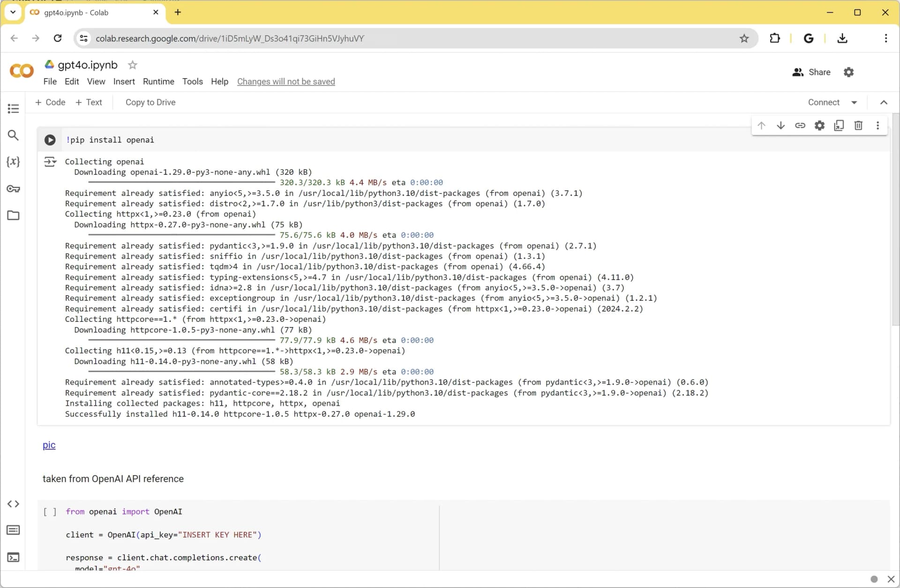Delete the selected cell with trash icon

click(x=858, y=126)
